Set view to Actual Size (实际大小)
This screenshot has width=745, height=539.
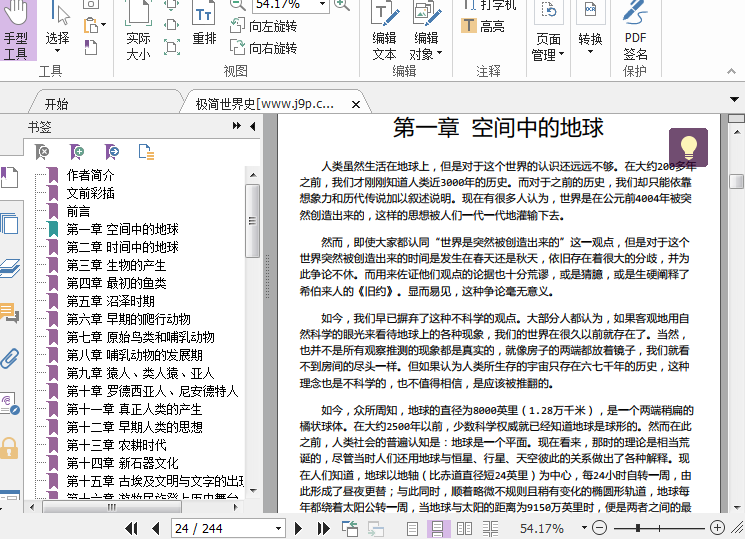coord(138,30)
